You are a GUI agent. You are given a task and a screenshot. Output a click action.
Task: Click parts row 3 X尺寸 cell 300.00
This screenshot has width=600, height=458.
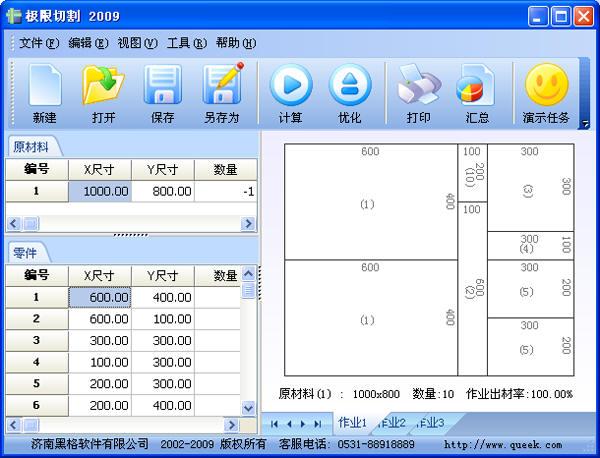[x=100, y=341]
